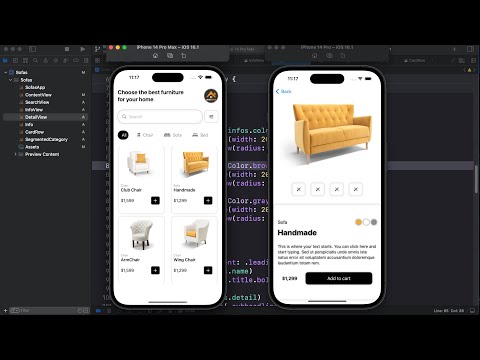This screenshot has width=480, height=360.
Task: Open the Find navigator magnifier icon
Action: [x=35, y=60]
